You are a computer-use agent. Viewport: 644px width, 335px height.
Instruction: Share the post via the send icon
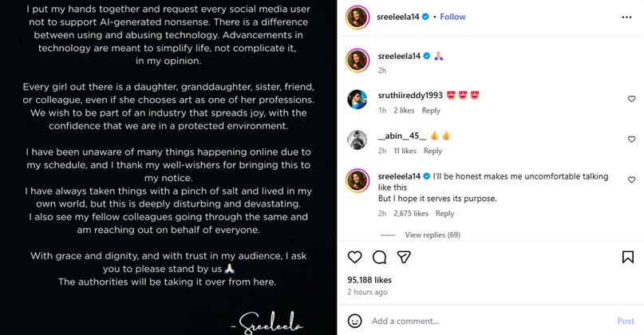405,257
